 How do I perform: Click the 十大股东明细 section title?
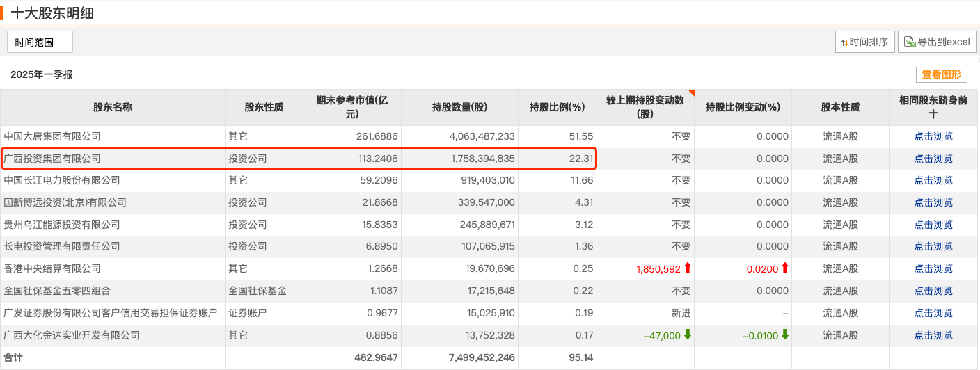52,13
